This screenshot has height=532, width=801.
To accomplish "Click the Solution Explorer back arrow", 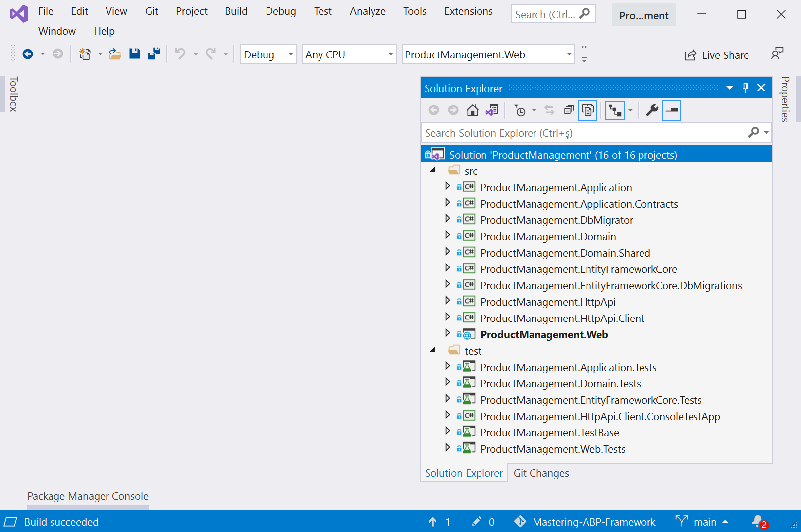I will (434, 110).
